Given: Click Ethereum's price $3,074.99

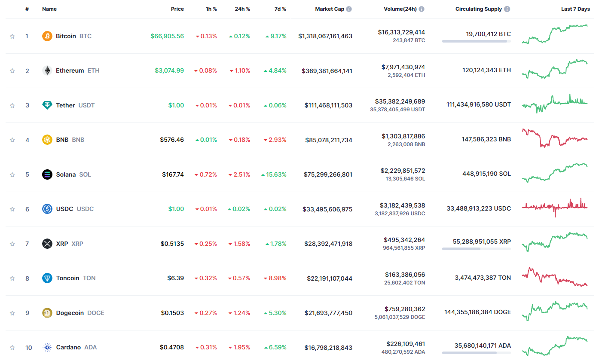Looking at the screenshot, I should pyautogui.click(x=169, y=70).
